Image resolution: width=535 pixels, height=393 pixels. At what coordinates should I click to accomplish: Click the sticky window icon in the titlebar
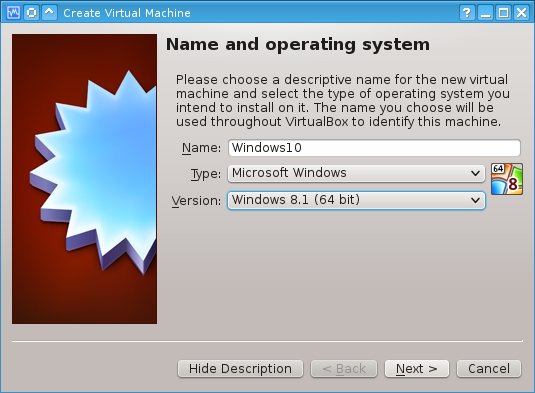pos(32,13)
